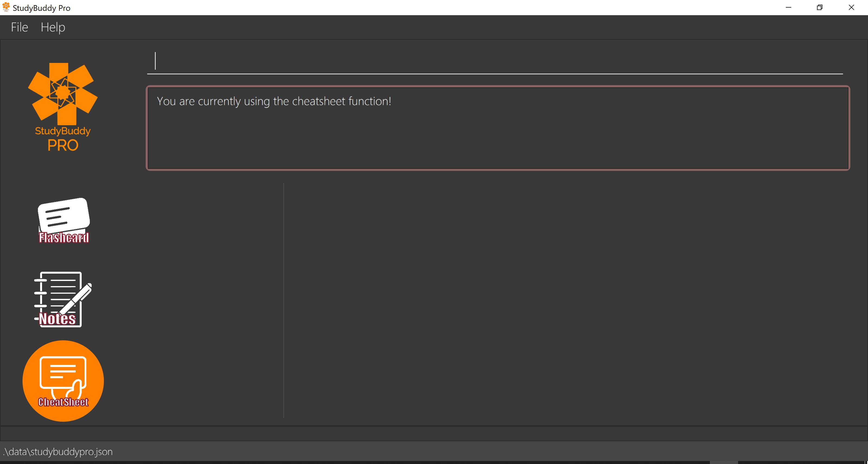The width and height of the screenshot is (868, 464).
Task: Focus the command input field
Action: (x=495, y=61)
